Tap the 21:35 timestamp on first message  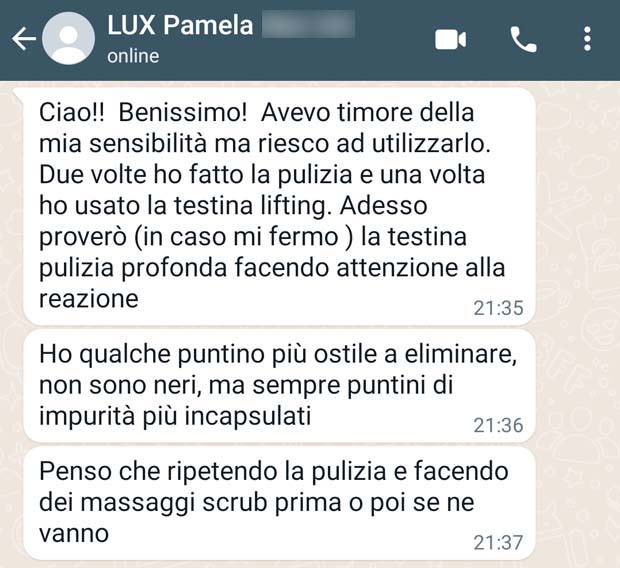click(x=498, y=308)
